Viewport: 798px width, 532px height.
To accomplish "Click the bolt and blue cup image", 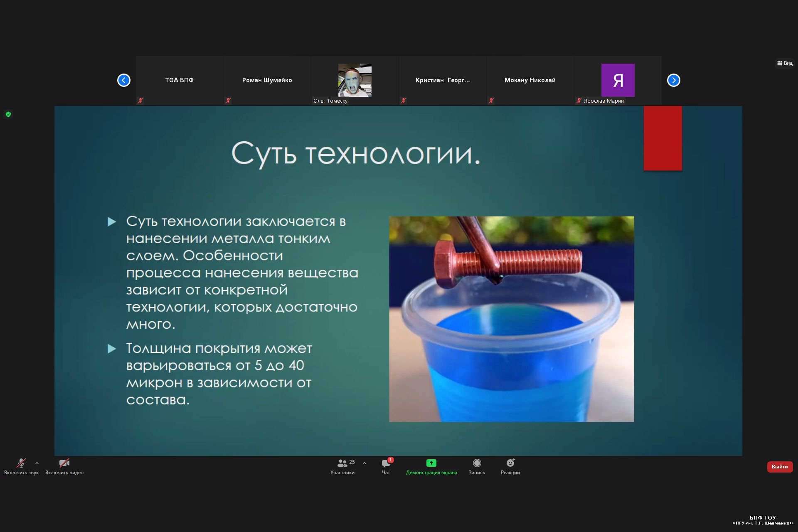I will point(512,319).
